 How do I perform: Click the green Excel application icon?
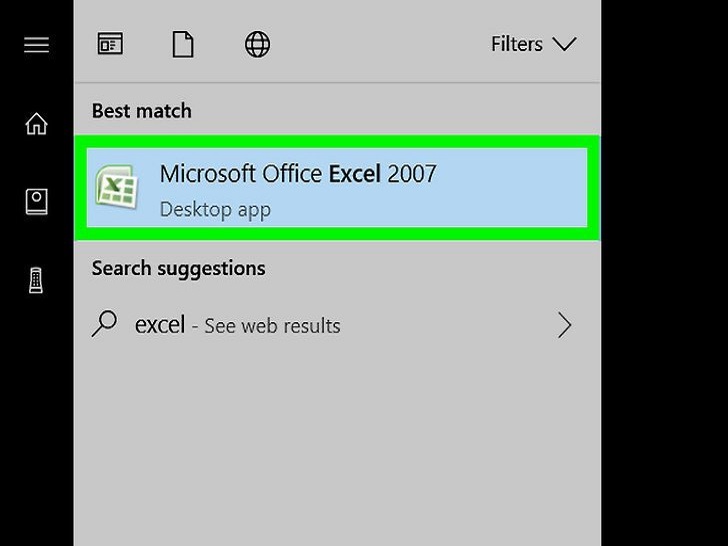tap(117, 187)
